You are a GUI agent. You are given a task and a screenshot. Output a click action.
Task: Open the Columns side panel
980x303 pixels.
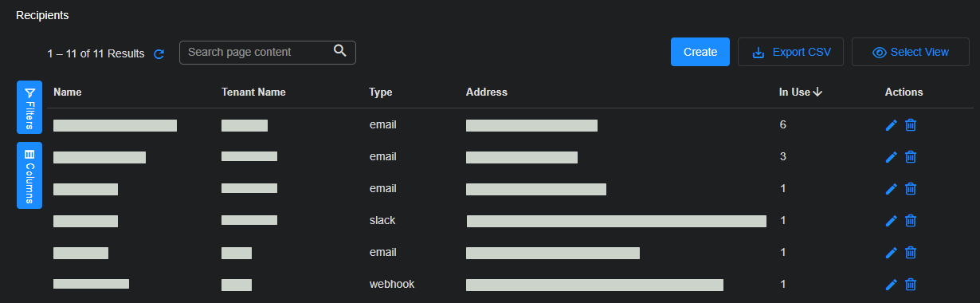click(29, 175)
